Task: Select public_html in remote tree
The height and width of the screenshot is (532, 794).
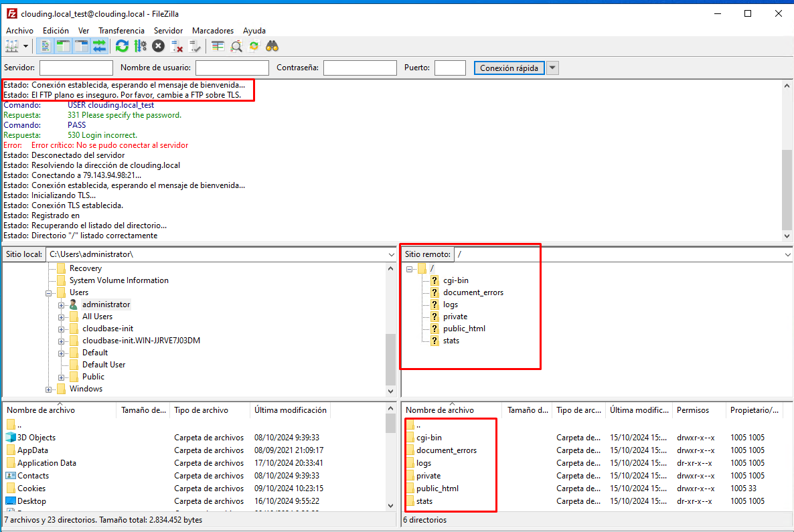Action: tap(464, 329)
